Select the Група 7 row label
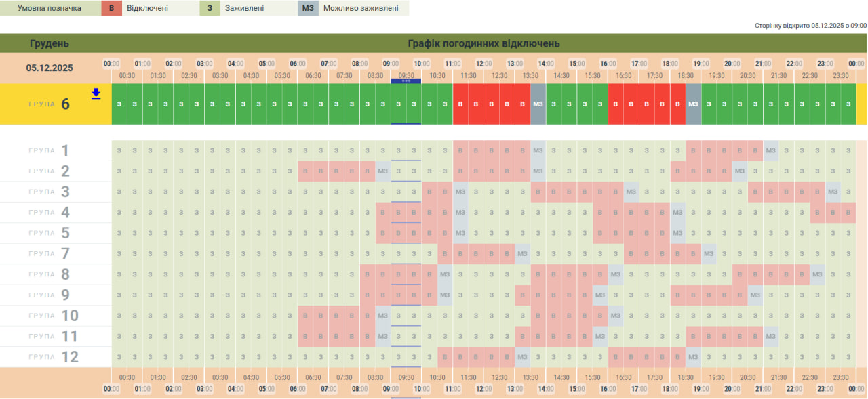Screen dimensions: 868x399 pyautogui.click(x=50, y=254)
